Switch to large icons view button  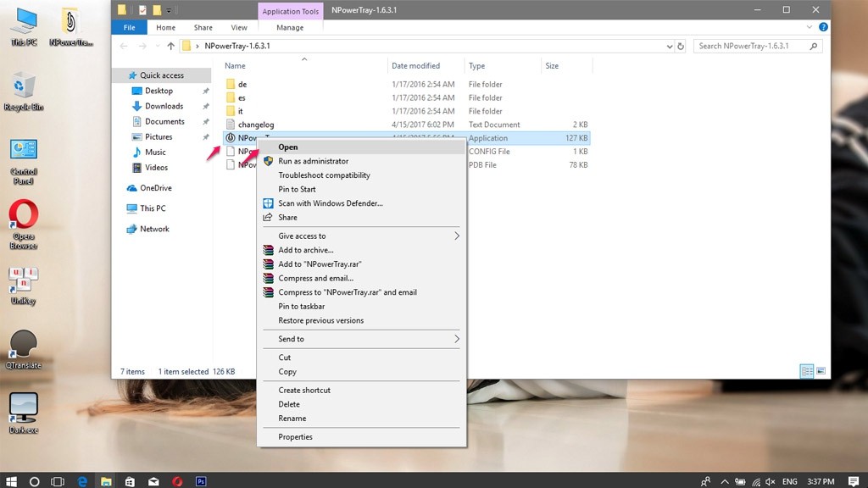click(822, 371)
